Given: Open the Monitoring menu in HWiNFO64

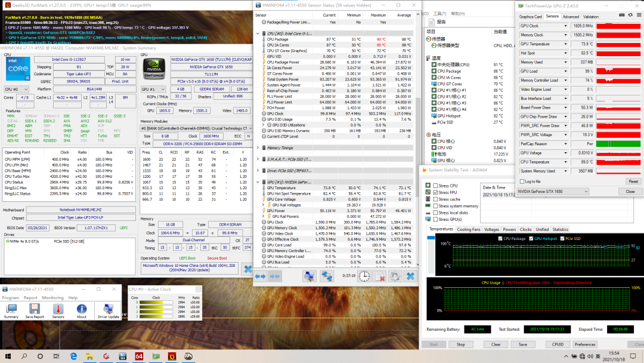Looking at the screenshot, I should (x=52, y=298).
